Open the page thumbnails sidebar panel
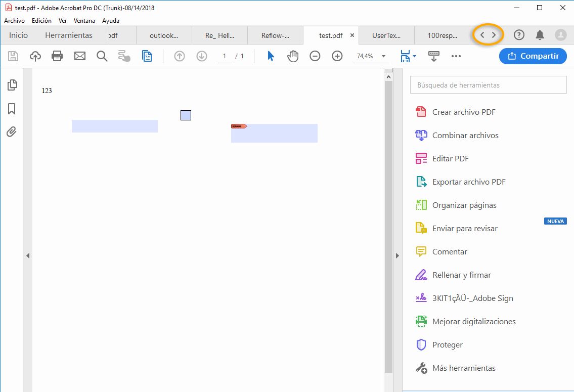Viewport: 574px width, 392px height. point(12,85)
